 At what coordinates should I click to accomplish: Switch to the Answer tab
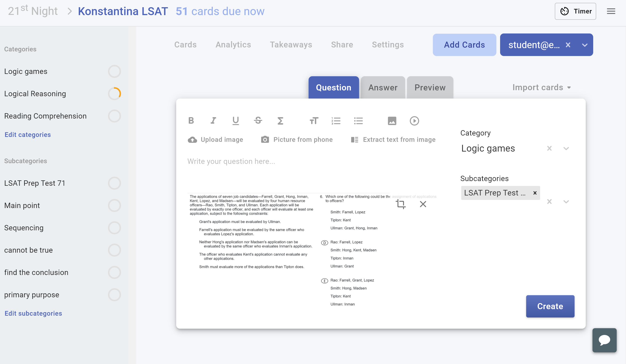click(x=383, y=87)
